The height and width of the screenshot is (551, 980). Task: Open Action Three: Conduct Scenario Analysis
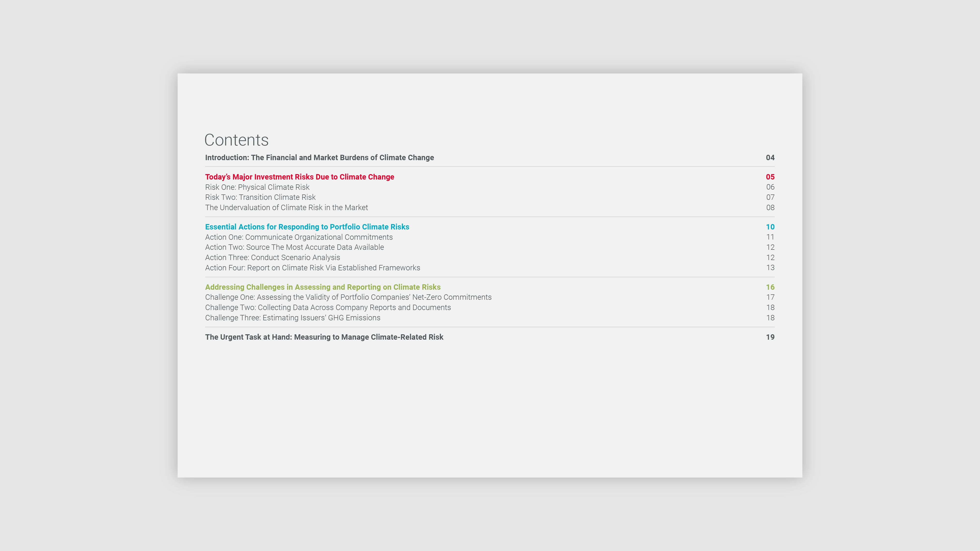pyautogui.click(x=272, y=257)
